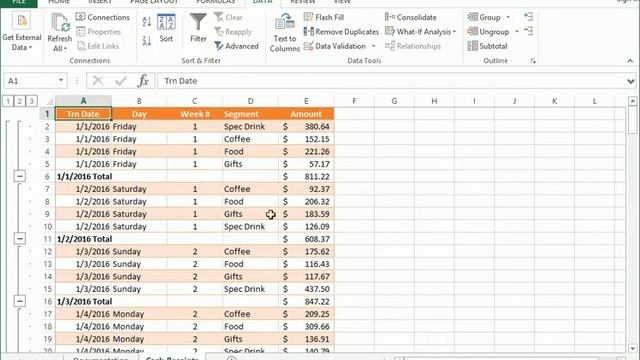Collapse the 1/3/2016 Total group
Image resolution: width=640 pixels, height=360 pixels.
[x=20, y=301]
